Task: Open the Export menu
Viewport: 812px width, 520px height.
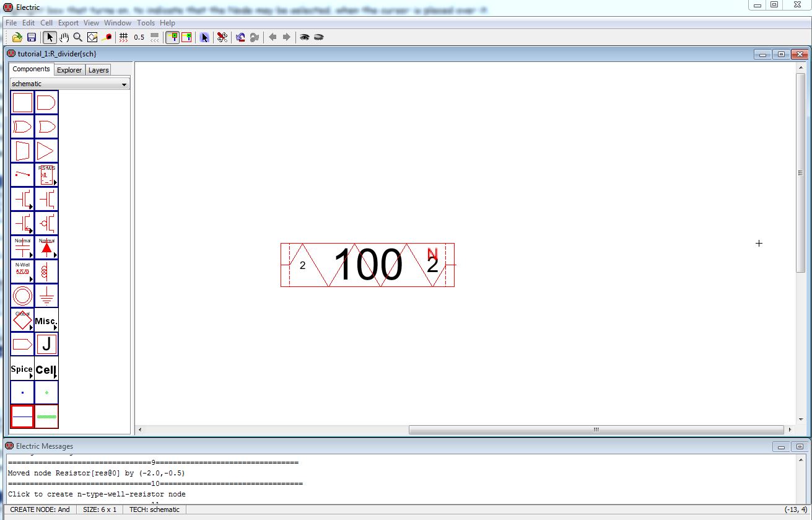Action: point(68,23)
